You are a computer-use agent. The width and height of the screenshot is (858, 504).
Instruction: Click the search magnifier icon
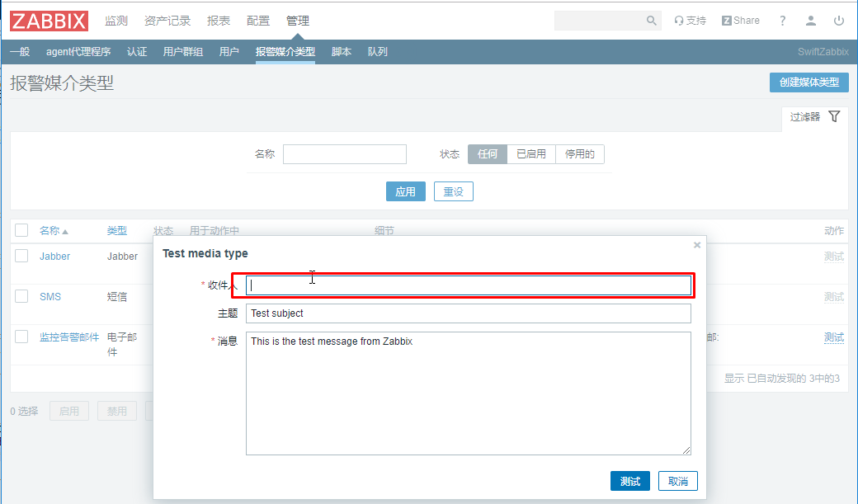[x=651, y=21]
